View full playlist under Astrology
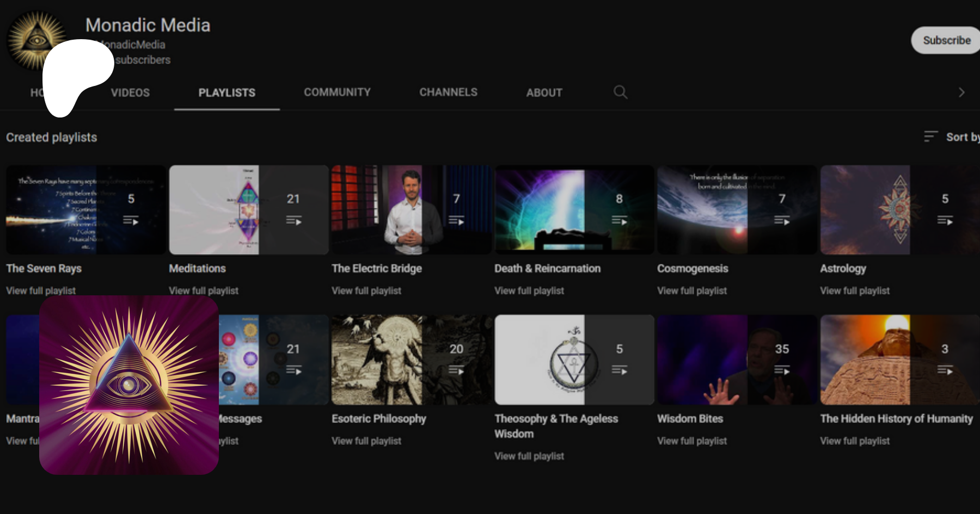Screen dimensions: 980x514 pos(855,291)
